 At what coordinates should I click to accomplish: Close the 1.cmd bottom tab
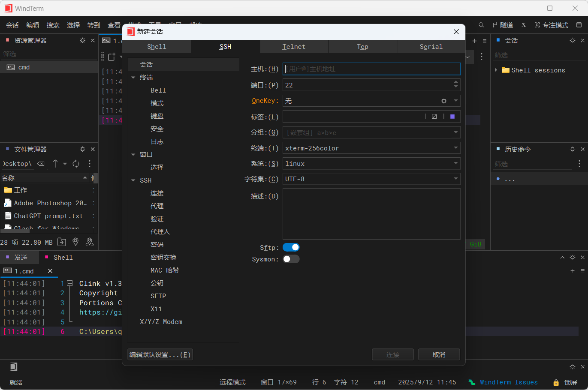tap(50, 271)
